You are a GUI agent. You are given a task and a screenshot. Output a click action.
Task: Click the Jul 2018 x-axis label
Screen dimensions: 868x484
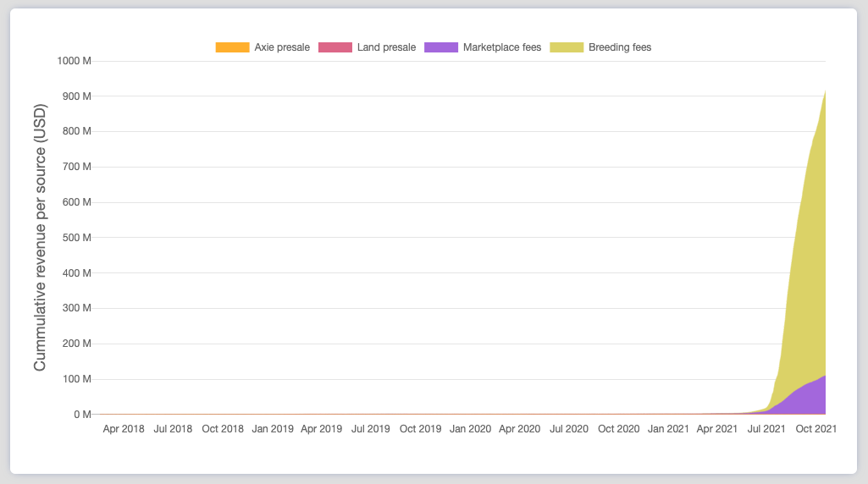point(173,429)
